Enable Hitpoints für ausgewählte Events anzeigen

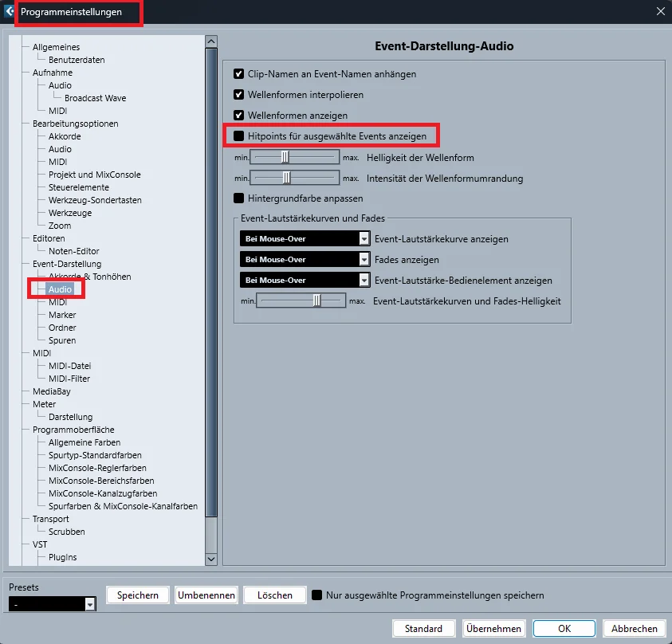(x=238, y=136)
